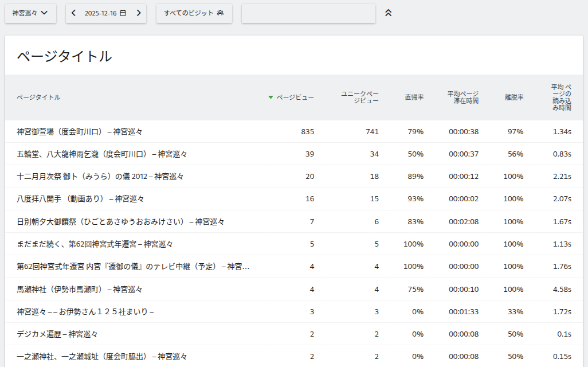
Task: Sort table by 直帰率 column
Action: [414, 97]
